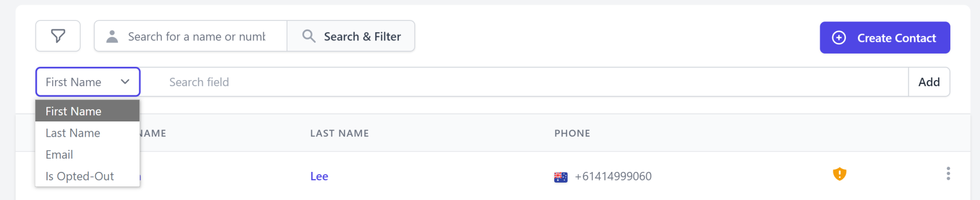Click the funnel filter icon button
This screenshot has width=980, height=200.
[58, 36]
